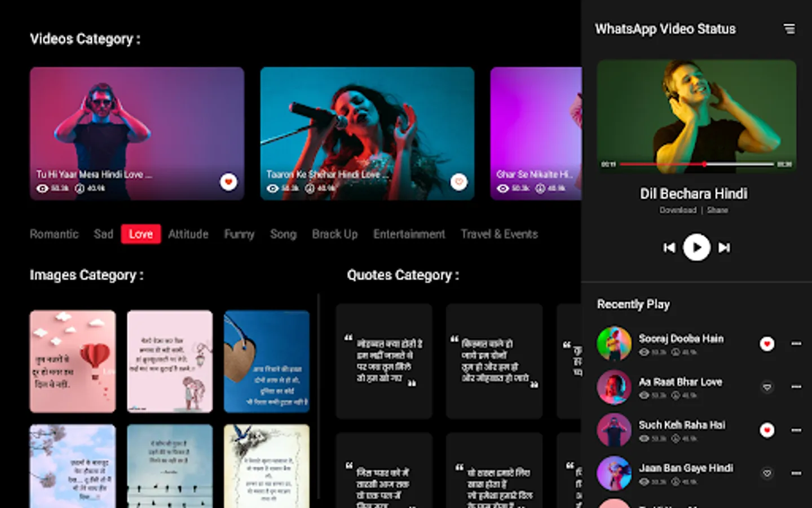
Task: Click the Recently Play heading
Action: tap(634, 305)
